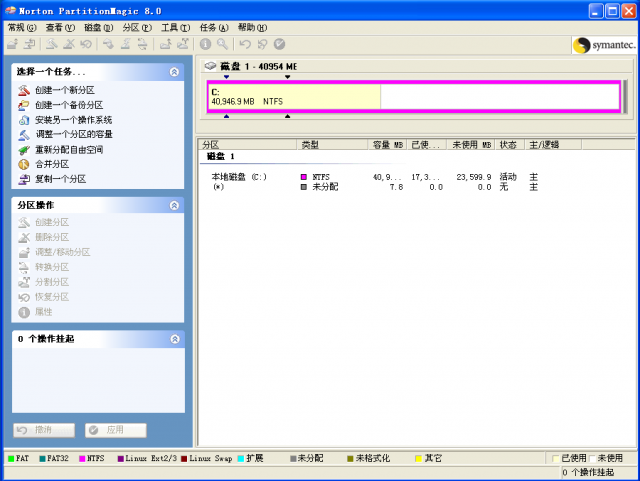Click the Linux Swap dark red swatch
Screen dimensions: 640x481
pyautogui.click(x=184, y=459)
